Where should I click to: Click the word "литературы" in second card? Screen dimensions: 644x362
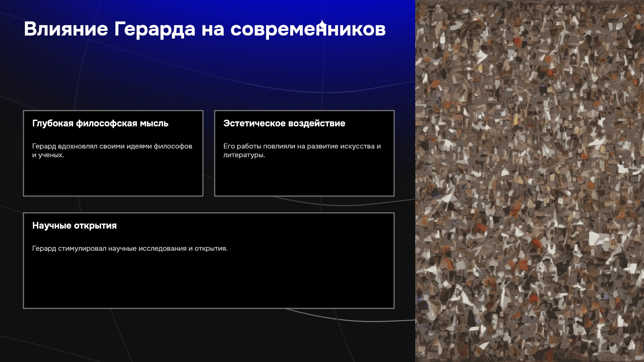[244, 155]
